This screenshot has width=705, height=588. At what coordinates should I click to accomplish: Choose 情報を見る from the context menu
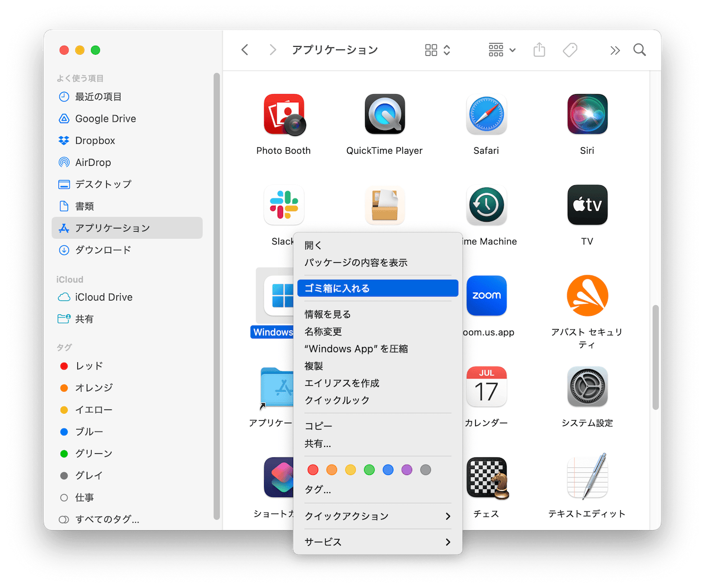[378, 314]
